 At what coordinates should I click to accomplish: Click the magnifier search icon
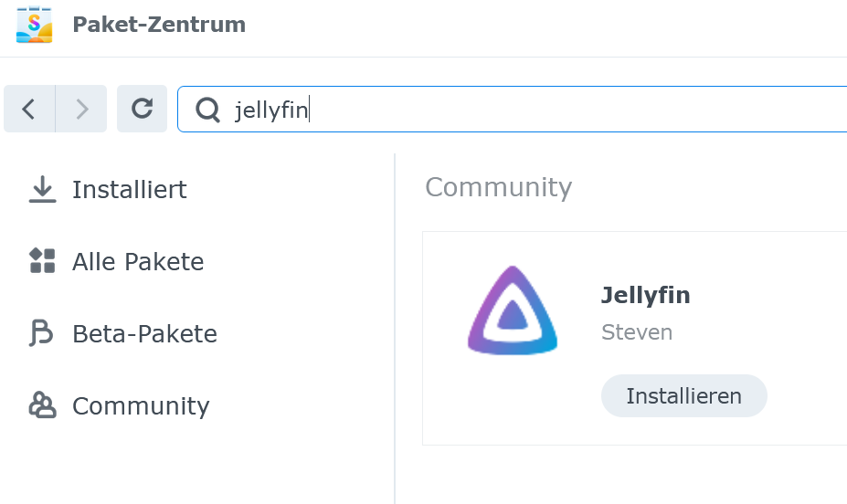pyautogui.click(x=207, y=110)
